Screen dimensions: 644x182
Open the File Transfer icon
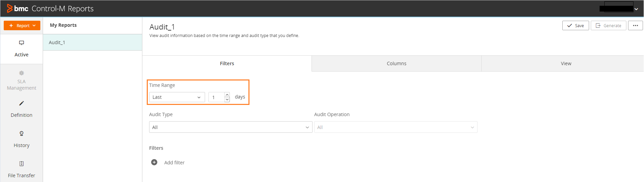(x=21, y=164)
